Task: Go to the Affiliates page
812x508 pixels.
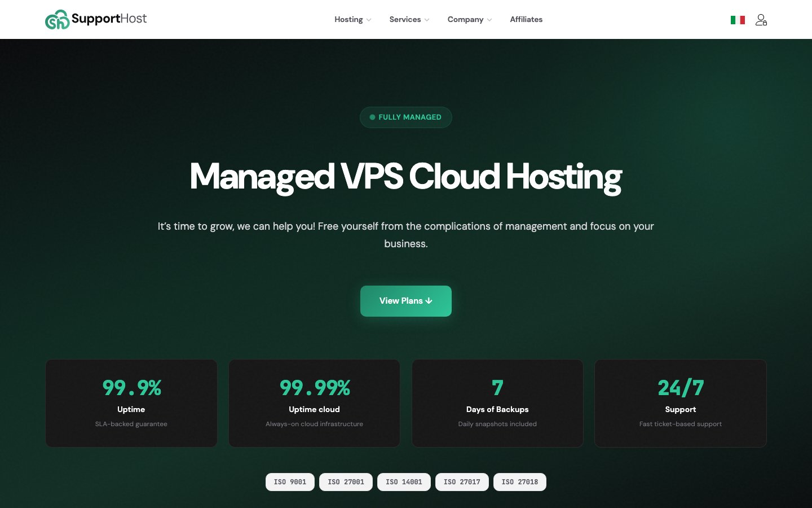Action: point(526,19)
